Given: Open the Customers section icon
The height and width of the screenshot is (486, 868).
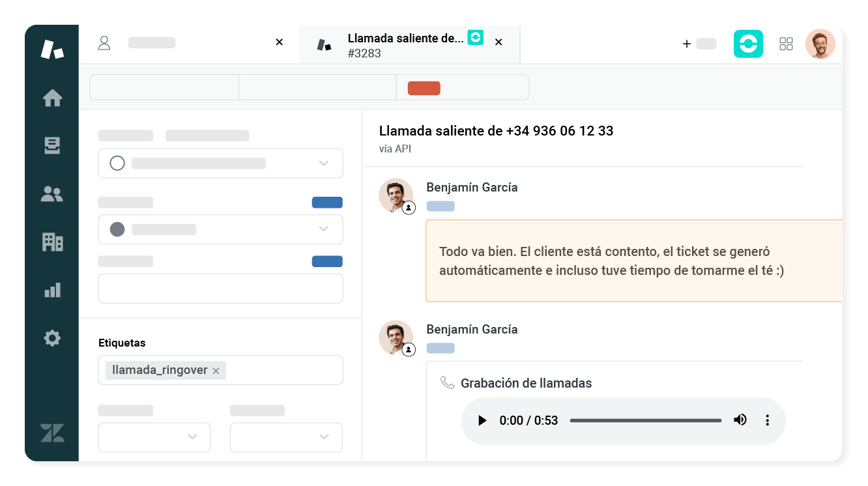Looking at the screenshot, I should pos(52,193).
